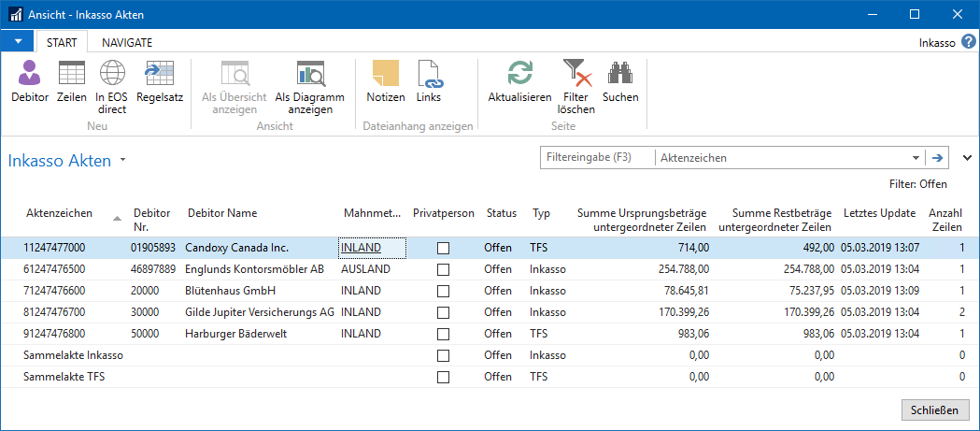The image size is (980, 431).
Task: Click the Zeilen ribbon icon
Action: pos(71,73)
